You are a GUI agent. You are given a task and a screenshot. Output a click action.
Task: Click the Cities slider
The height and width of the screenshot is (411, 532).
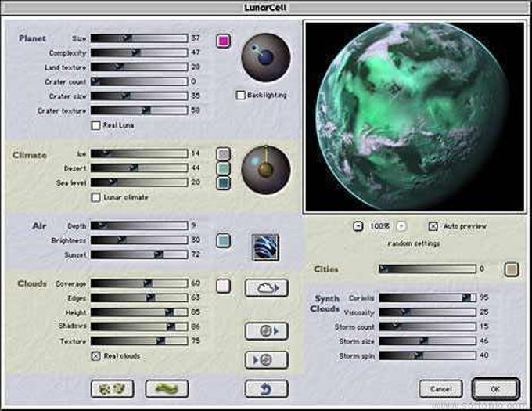pyautogui.click(x=427, y=269)
